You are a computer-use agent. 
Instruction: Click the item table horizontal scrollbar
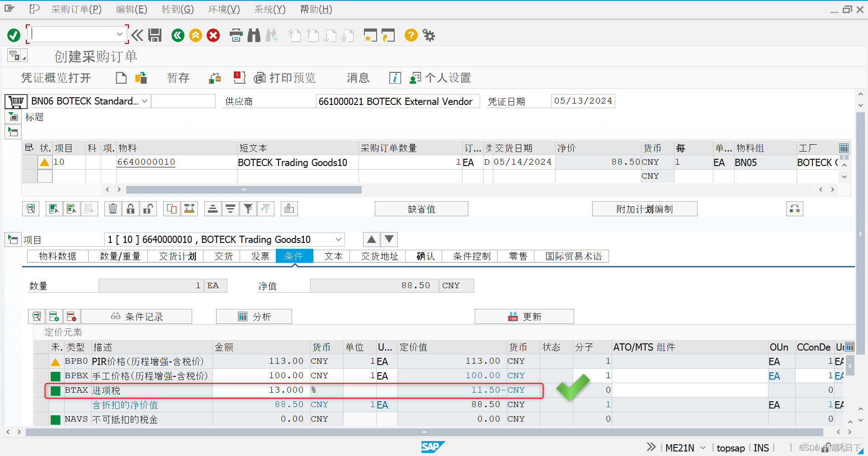click(244, 190)
